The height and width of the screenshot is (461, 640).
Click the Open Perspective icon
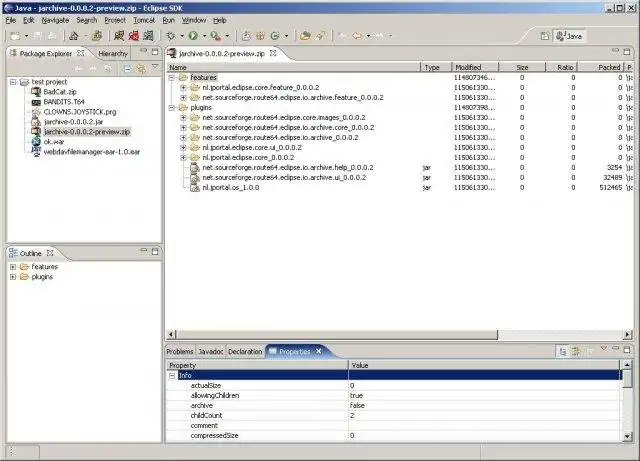[545, 36]
